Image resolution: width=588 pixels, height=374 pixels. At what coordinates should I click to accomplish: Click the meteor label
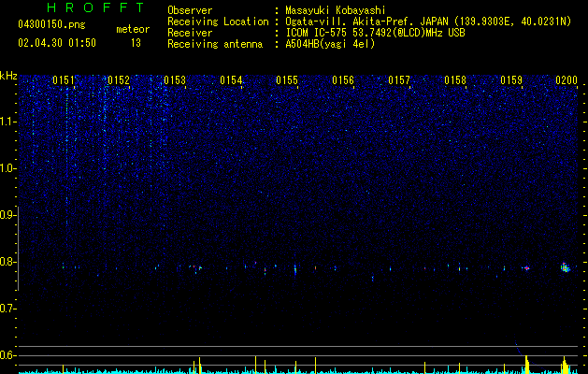click(133, 29)
